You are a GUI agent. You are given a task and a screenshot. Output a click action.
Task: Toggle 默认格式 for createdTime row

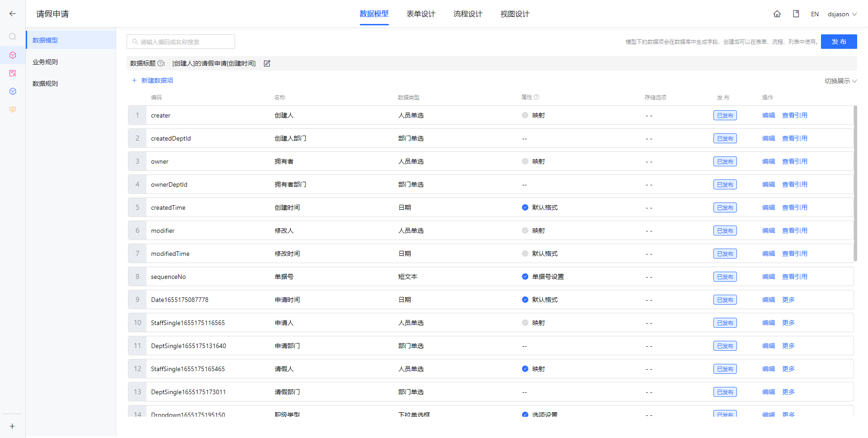pyautogui.click(x=525, y=207)
